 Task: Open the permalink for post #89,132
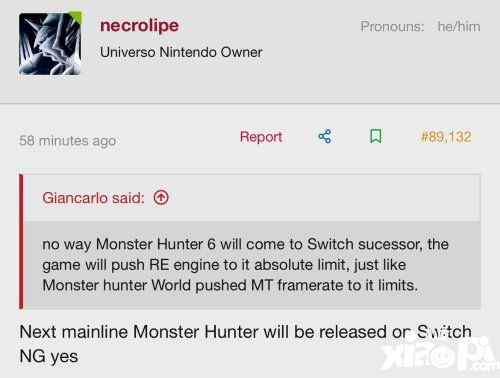[x=446, y=137]
